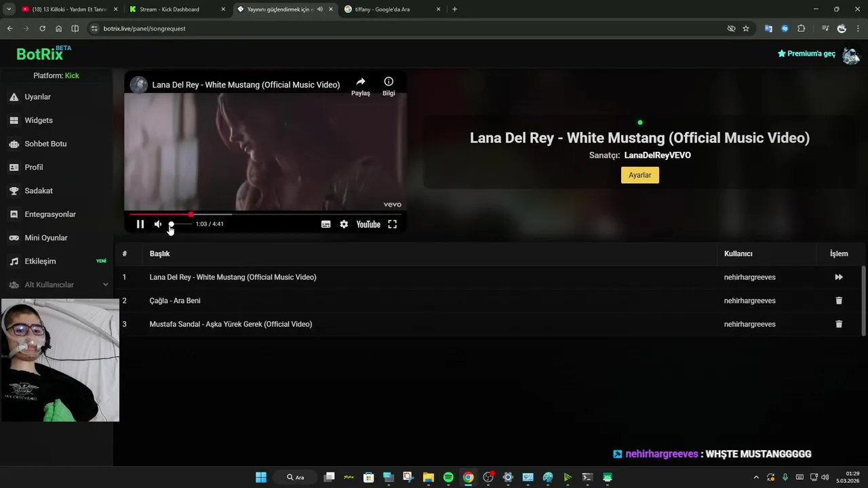868x488 pixels.
Task: Open browser extensions puzzle icon
Action: pos(801,28)
